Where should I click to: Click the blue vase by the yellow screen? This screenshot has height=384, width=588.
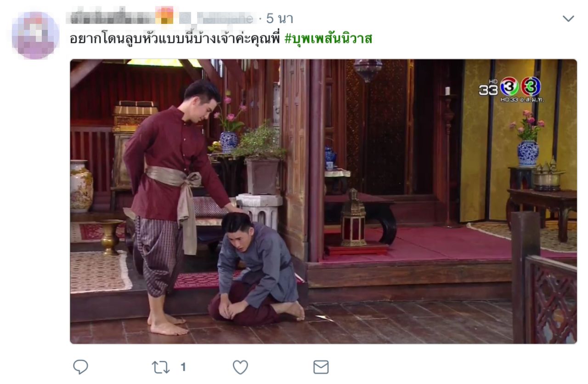tap(528, 153)
